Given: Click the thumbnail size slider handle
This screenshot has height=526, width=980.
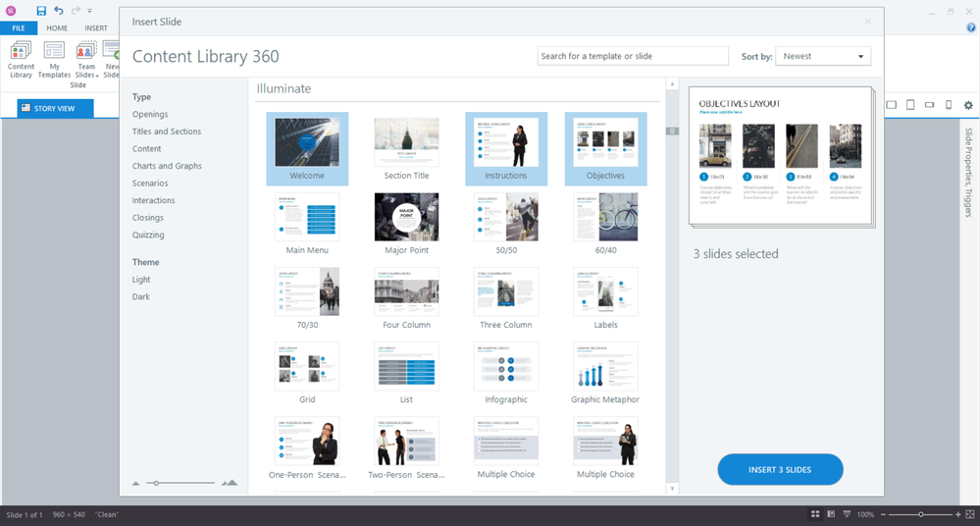Looking at the screenshot, I should (x=156, y=483).
